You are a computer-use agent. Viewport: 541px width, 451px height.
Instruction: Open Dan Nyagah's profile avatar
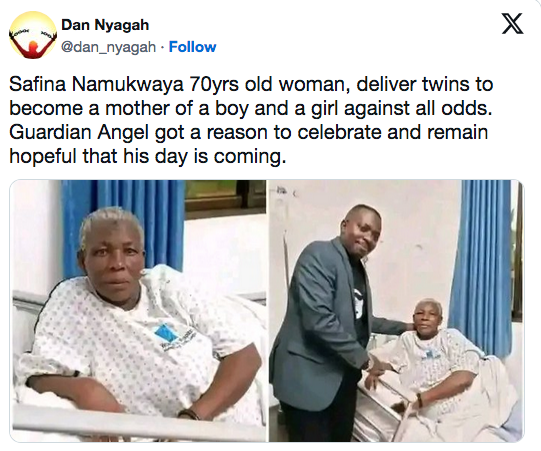point(33,35)
